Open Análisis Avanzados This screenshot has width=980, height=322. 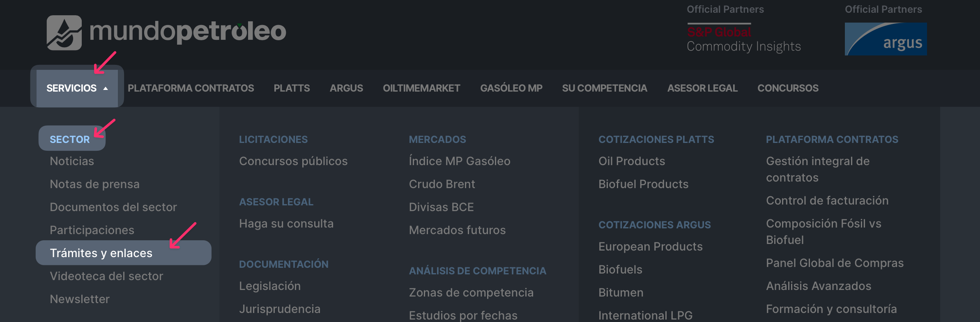819,286
